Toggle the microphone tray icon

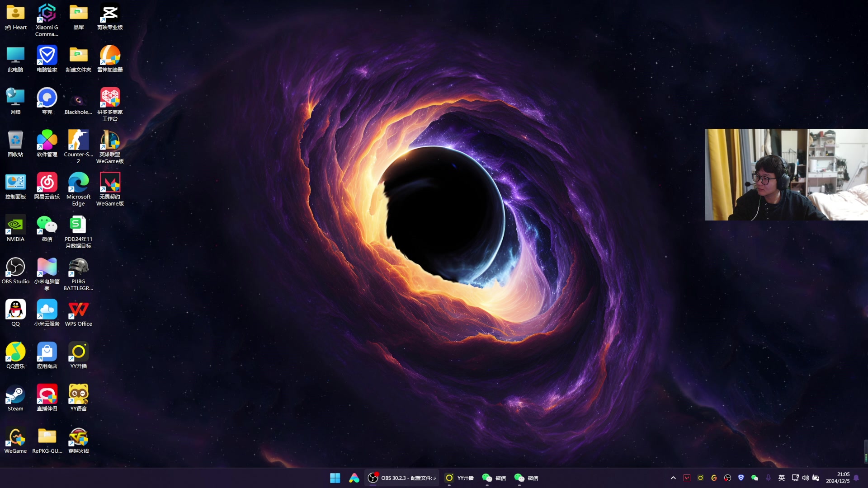point(768,478)
